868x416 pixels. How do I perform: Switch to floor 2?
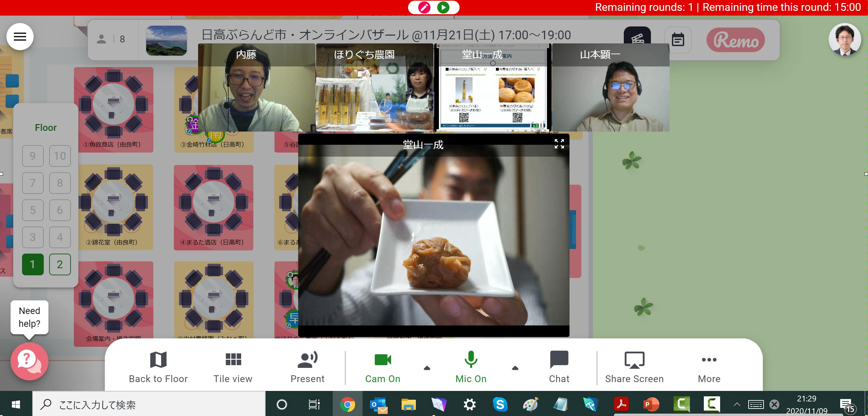point(60,264)
